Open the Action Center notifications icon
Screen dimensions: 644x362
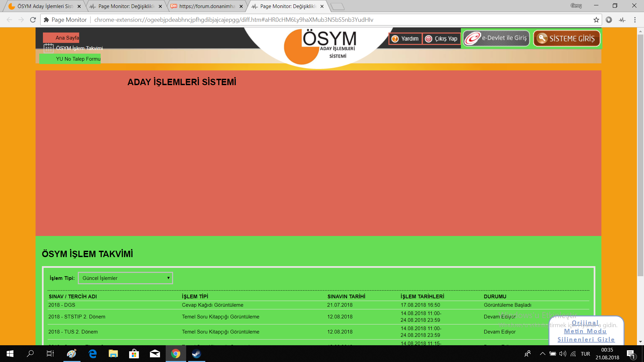tap(631, 354)
